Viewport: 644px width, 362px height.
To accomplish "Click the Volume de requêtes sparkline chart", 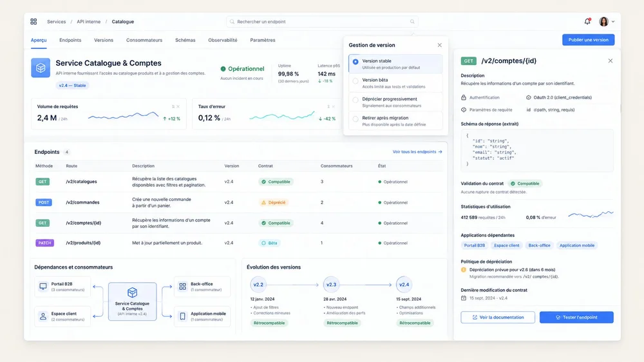I will click(x=123, y=116).
